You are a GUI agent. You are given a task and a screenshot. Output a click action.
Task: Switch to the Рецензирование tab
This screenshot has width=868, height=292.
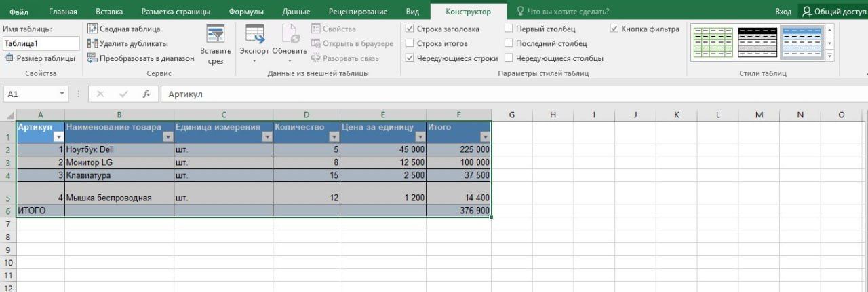(x=358, y=12)
